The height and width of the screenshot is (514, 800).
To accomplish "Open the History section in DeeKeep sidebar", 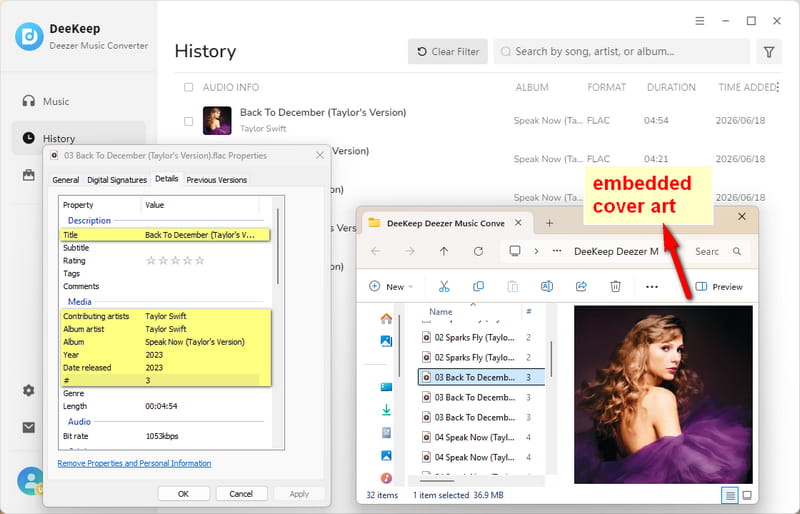I will coord(79,138).
